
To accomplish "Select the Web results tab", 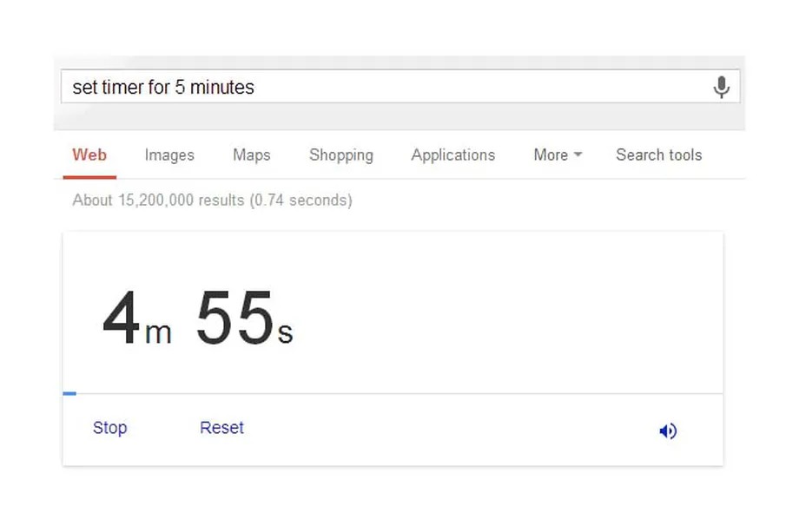I will click(x=89, y=154).
